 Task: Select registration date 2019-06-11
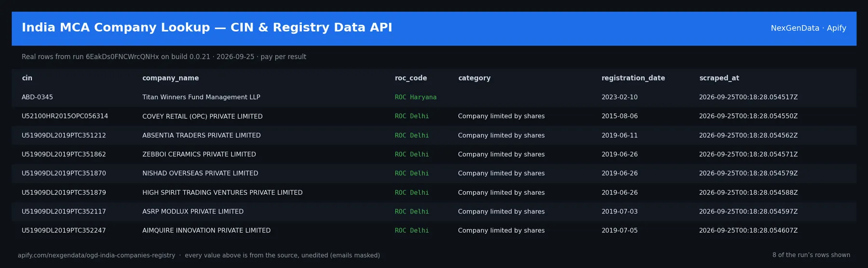click(x=619, y=135)
